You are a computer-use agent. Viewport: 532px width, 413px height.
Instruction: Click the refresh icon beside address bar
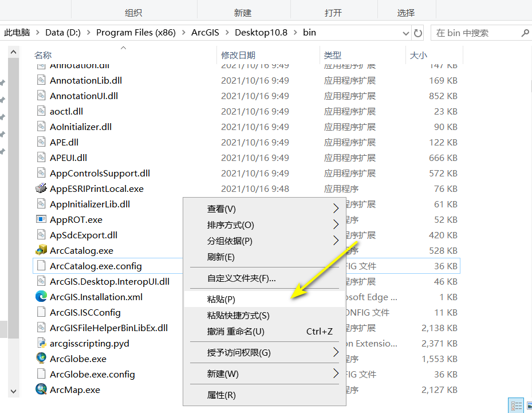point(418,33)
